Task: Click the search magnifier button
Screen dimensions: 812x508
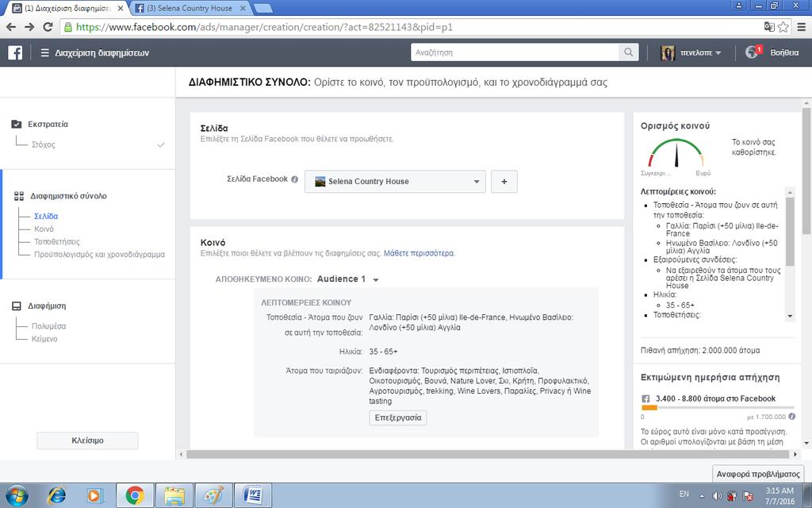Action: click(628, 52)
